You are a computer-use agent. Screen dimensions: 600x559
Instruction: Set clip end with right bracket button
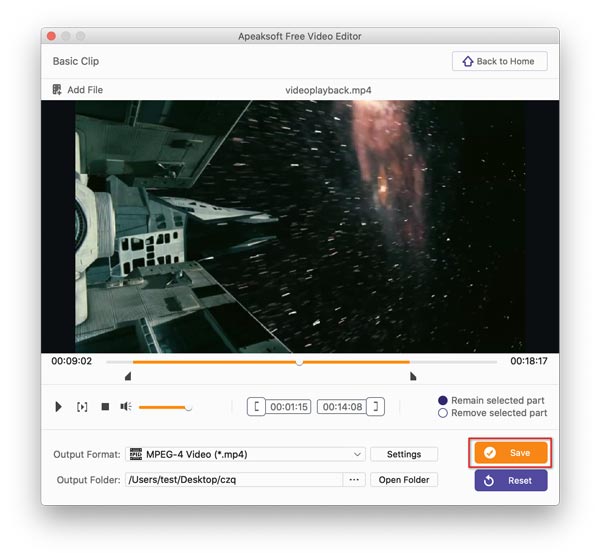(375, 406)
